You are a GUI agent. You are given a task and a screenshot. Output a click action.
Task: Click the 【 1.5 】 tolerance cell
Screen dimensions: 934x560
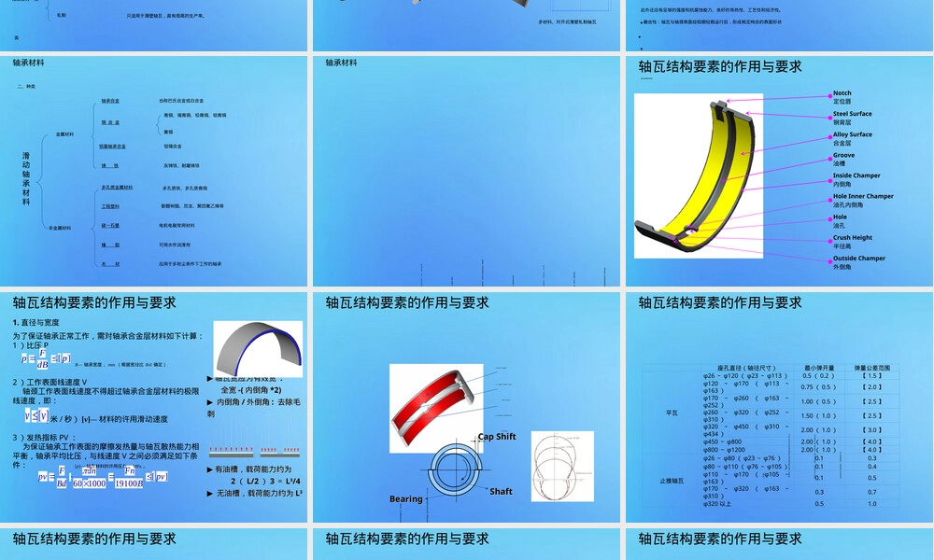click(872, 375)
